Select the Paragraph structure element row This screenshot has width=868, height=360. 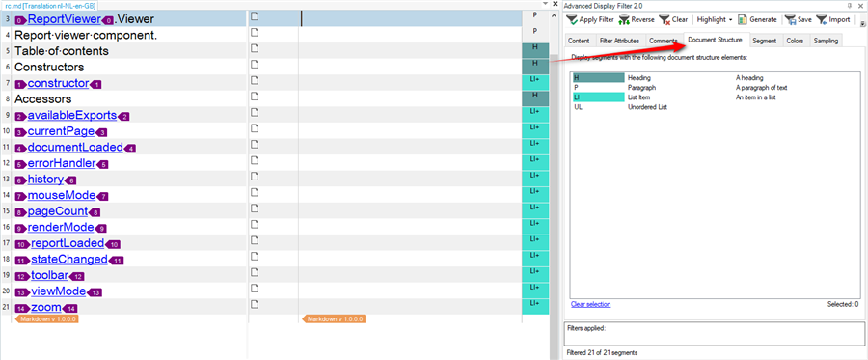[716, 88]
